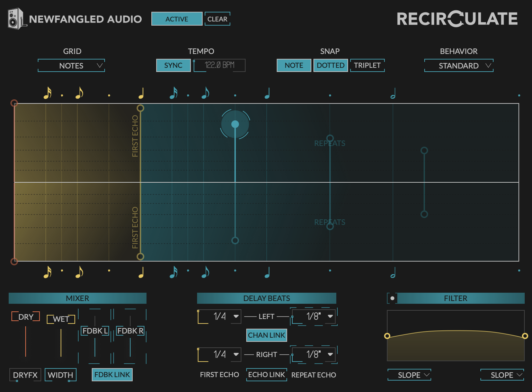Image resolution: width=532 pixels, height=392 pixels.
Task: Toggle the Active button
Action: coord(177,19)
